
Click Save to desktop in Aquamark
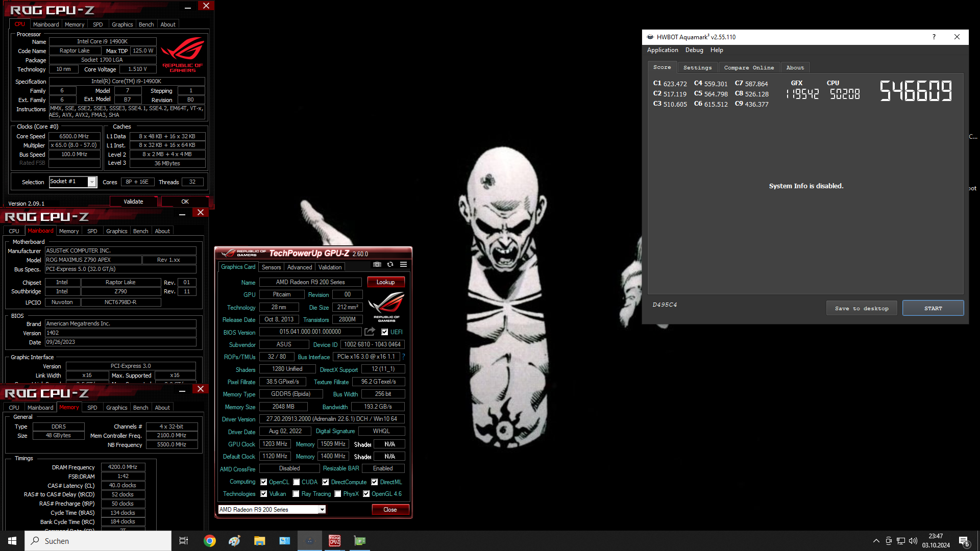click(862, 308)
